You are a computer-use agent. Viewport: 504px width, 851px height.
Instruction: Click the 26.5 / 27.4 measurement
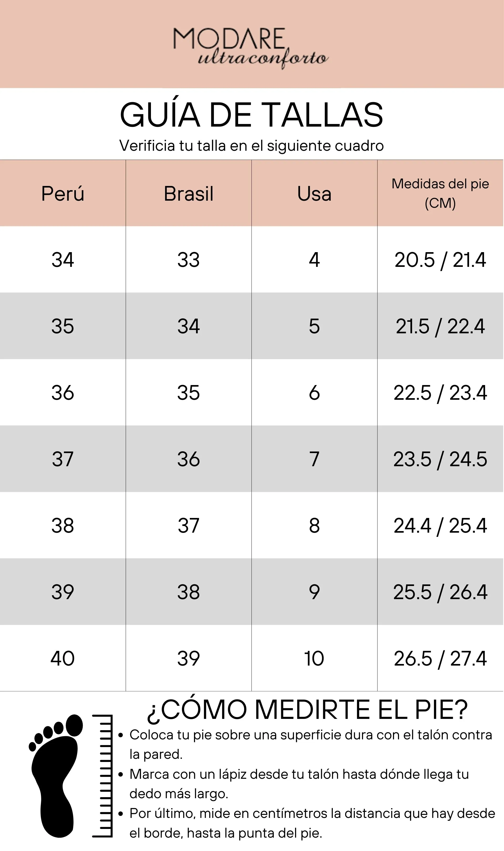coord(440,658)
